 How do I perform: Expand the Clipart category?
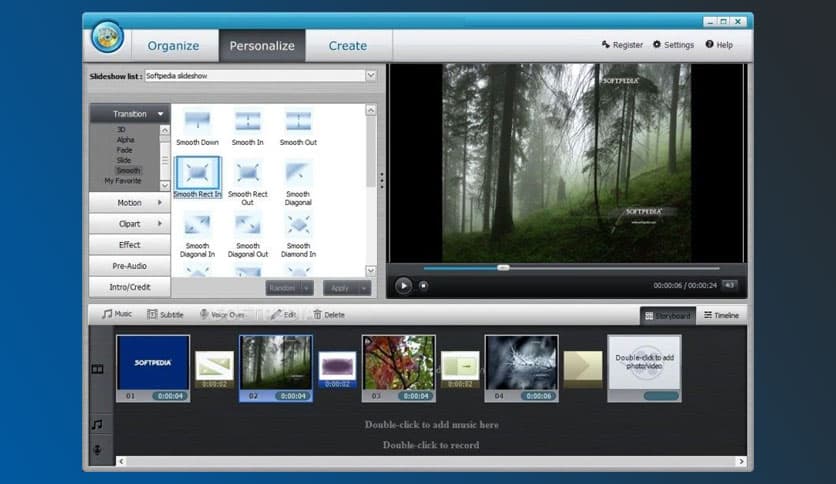[x=130, y=224]
